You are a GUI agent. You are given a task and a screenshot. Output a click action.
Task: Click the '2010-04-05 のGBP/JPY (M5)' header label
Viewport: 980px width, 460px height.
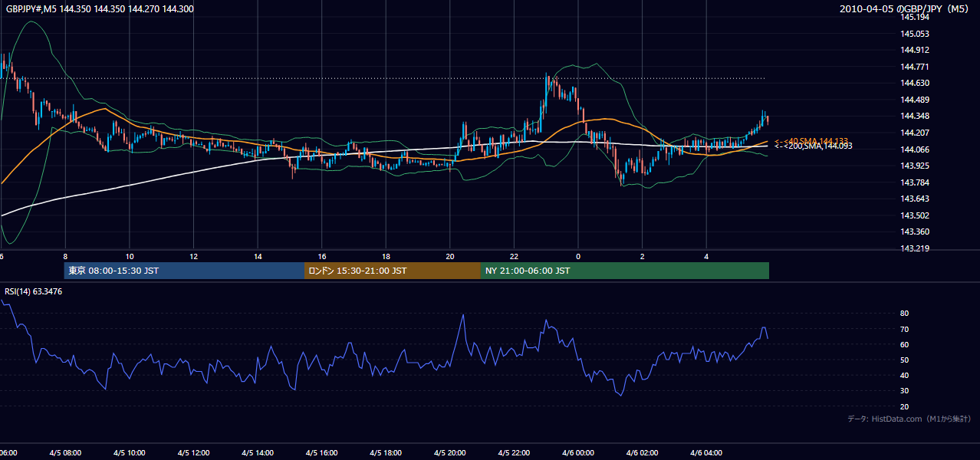(905, 8)
